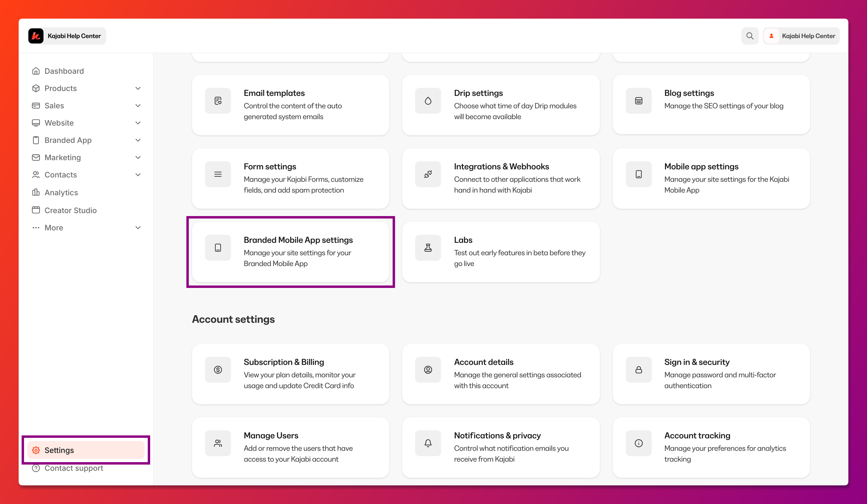Click the Labs flask icon
The height and width of the screenshot is (504, 867).
[428, 248]
